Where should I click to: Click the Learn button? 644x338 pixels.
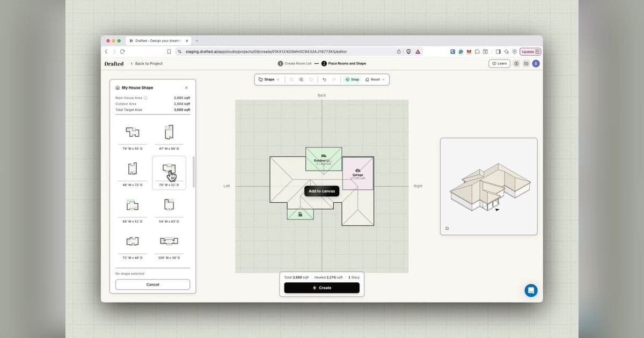point(500,63)
